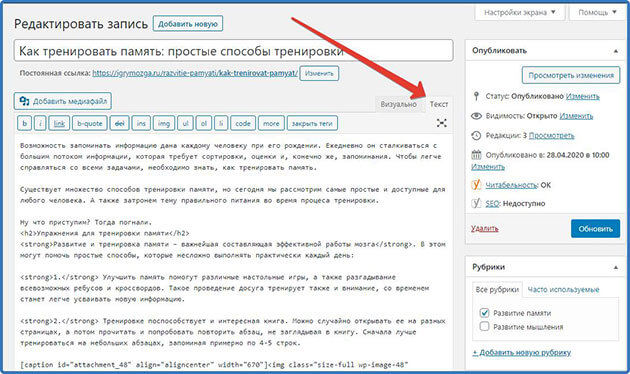Collapse the Рубрики panel
The width and height of the screenshot is (630, 374).
(616, 268)
